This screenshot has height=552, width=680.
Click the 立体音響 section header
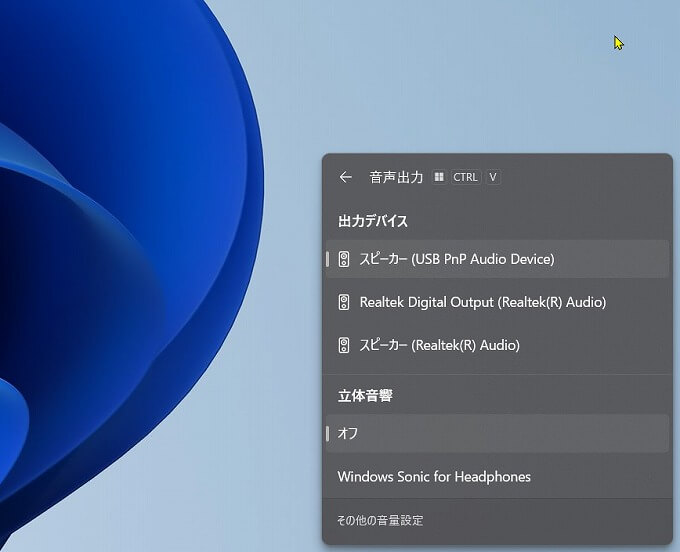pos(365,396)
